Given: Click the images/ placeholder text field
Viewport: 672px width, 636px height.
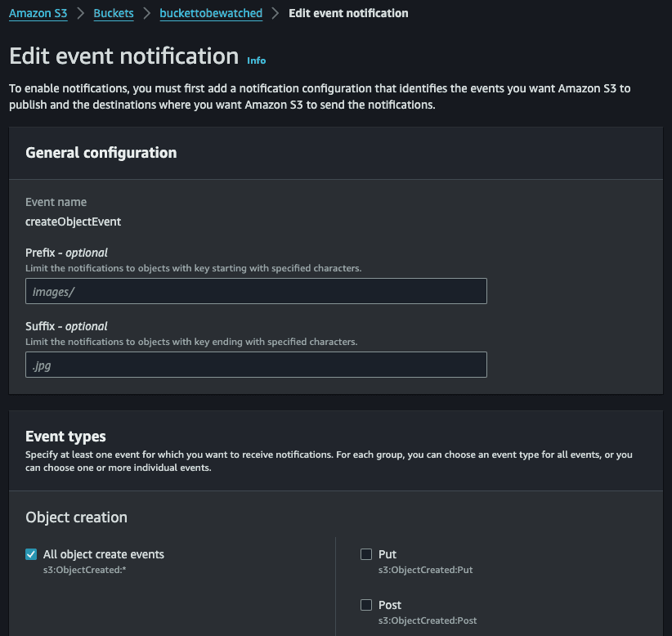Looking at the screenshot, I should [255, 291].
